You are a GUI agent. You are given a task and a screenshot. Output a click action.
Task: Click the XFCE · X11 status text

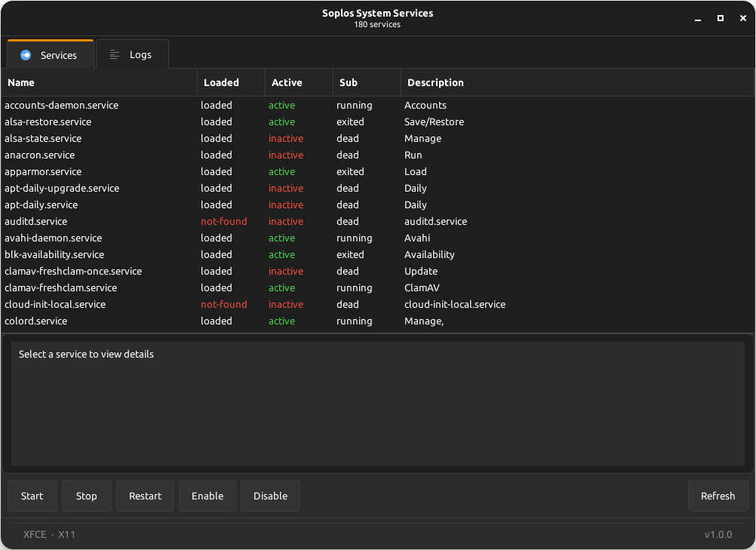[x=49, y=535]
